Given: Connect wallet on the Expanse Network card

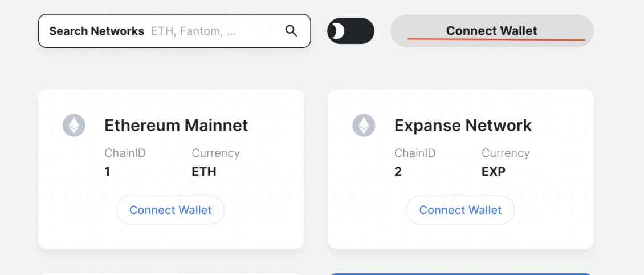Looking at the screenshot, I should click(460, 210).
